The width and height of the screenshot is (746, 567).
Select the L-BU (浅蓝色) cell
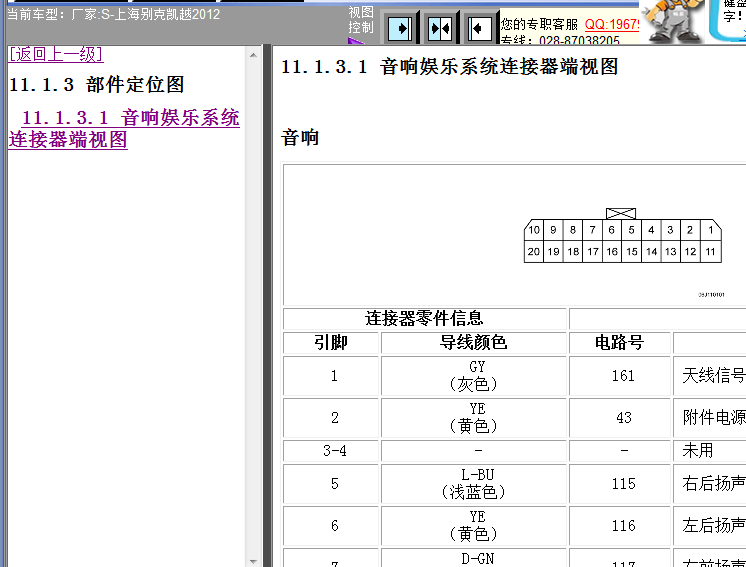coord(473,484)
